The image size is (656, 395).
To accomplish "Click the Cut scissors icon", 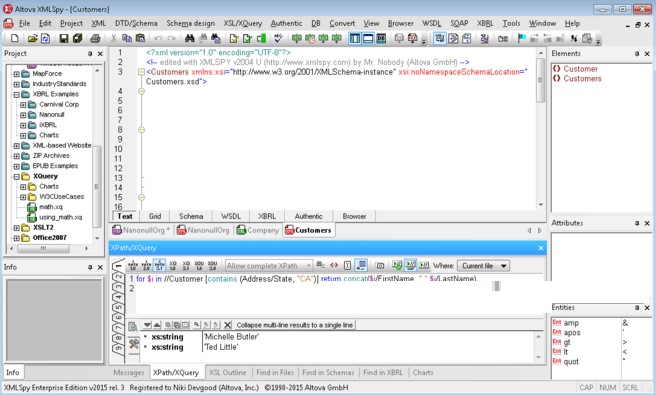I will pyautogui.click(x=113, y=38).
